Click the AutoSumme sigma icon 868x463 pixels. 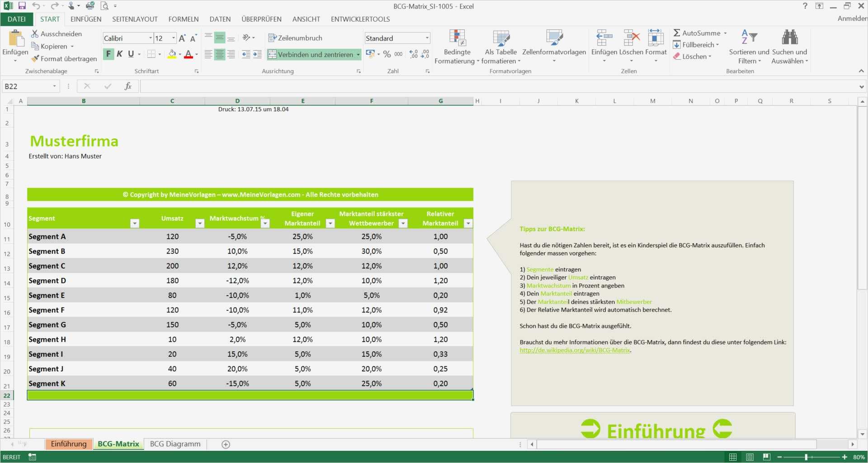677,33
